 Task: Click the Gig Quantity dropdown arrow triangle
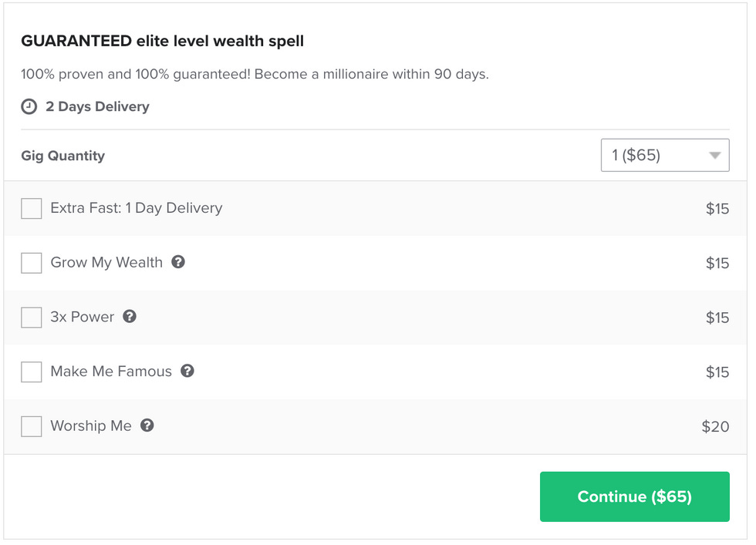(714, 156)
